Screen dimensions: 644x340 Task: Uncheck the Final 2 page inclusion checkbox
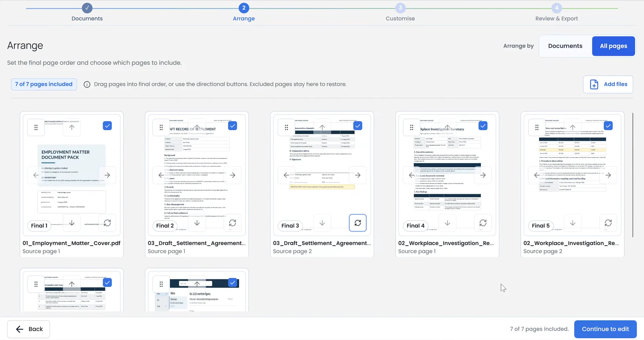[233, 126]
